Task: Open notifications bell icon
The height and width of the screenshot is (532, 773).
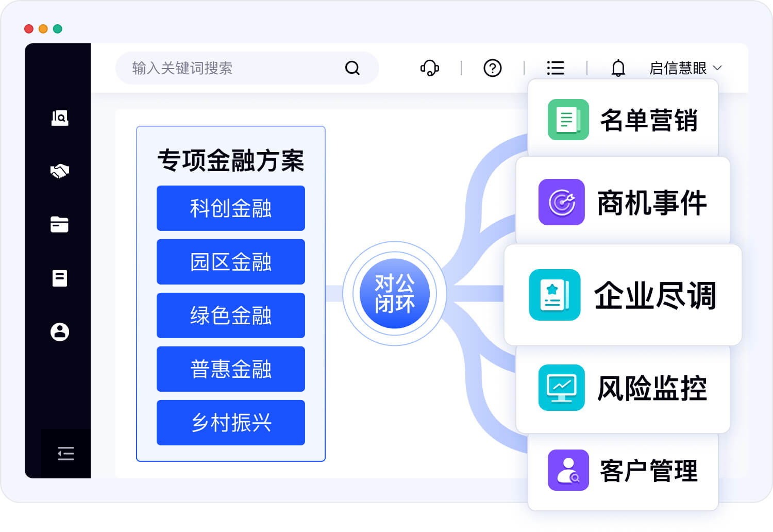Action: tap(618, 68)
